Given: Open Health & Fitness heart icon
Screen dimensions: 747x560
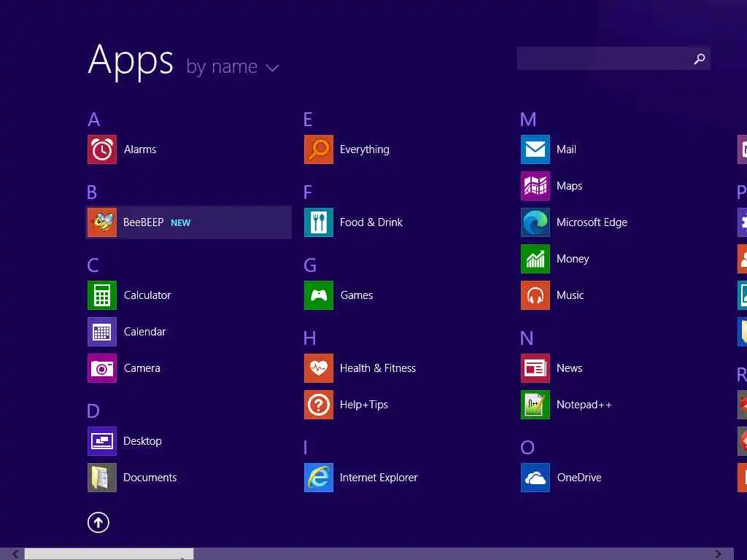Looking at the screenshot, I should click(x=319, y=368).
